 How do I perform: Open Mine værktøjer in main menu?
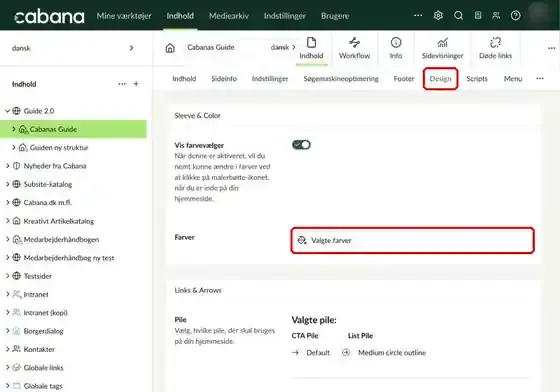124,16
